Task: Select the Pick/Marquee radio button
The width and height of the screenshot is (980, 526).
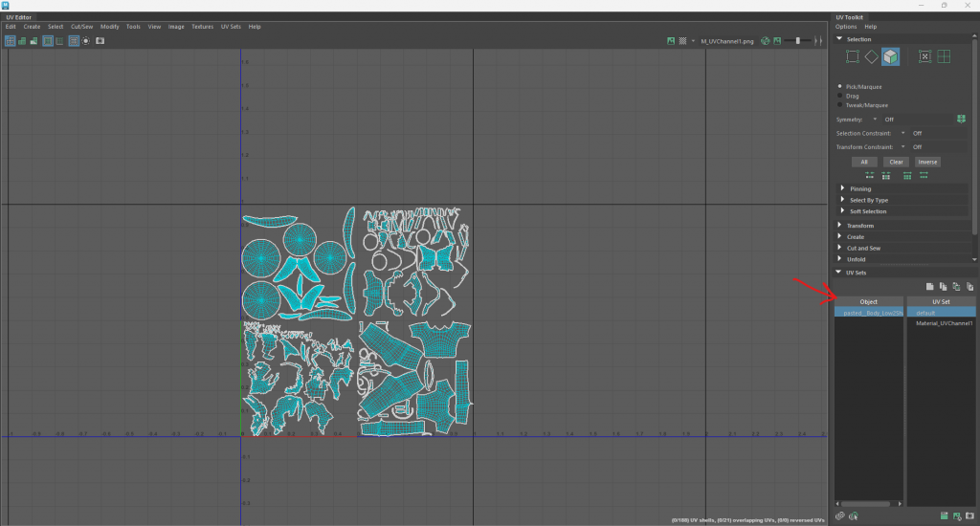Action: 840,86
